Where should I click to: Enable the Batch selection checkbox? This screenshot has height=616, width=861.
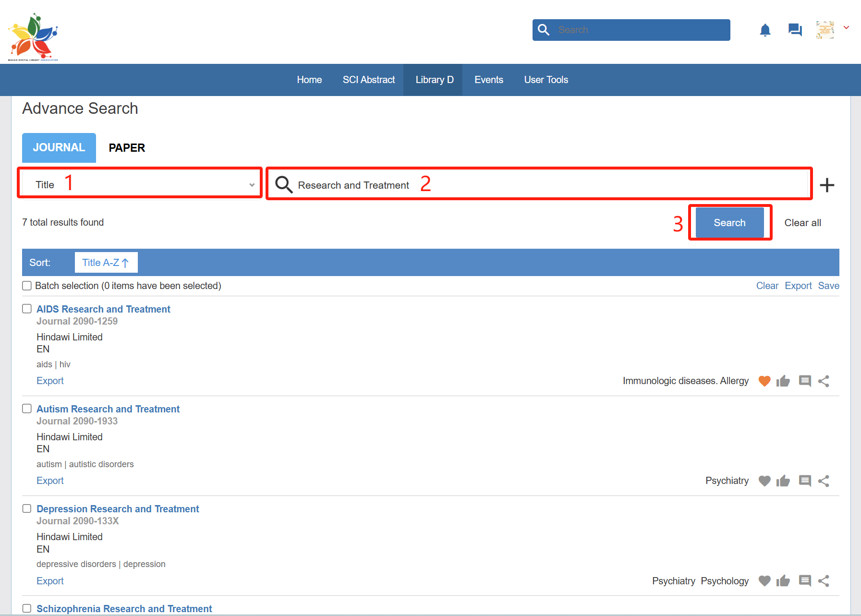click(x=27, y=286)
